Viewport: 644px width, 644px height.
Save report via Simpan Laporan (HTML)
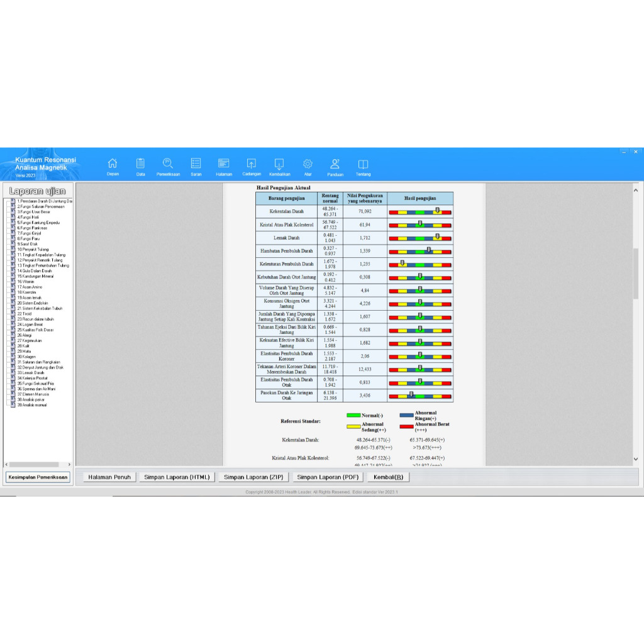click(177, 477)
